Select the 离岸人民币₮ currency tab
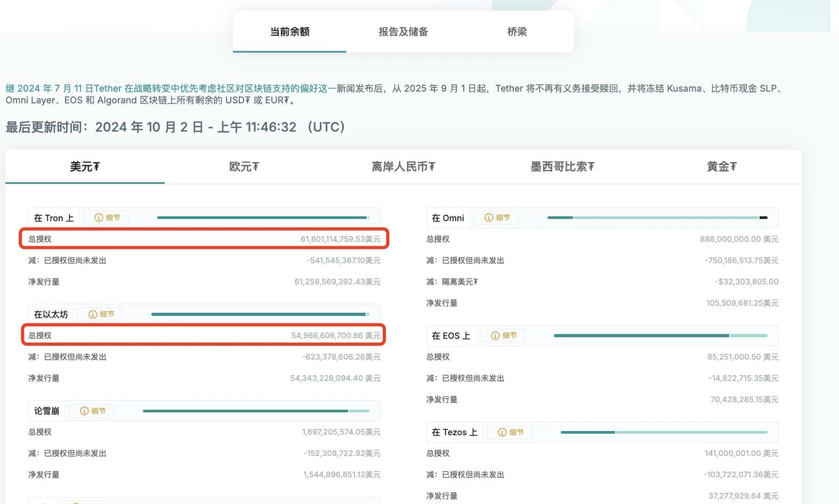The height and width of the screenshot is (504, 839). click(x=403, y=167)
